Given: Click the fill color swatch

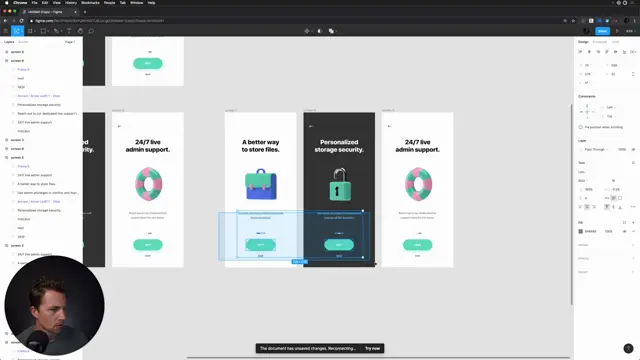Looking at the screenshot, I should 580,231.
